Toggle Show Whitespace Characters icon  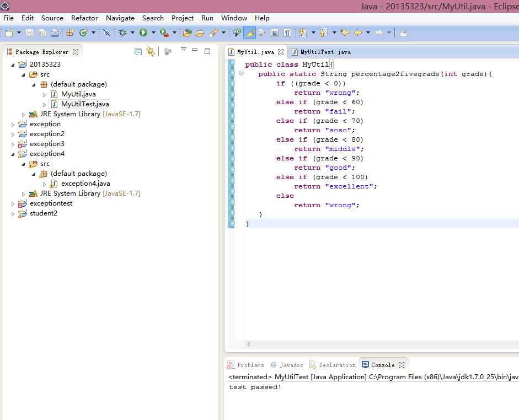click(x=287, y=33)
